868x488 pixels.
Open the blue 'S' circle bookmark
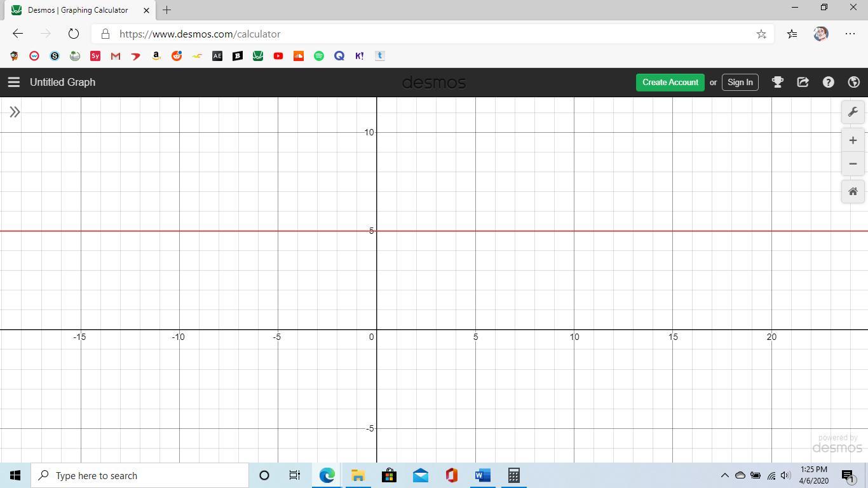tap(55, 56)
